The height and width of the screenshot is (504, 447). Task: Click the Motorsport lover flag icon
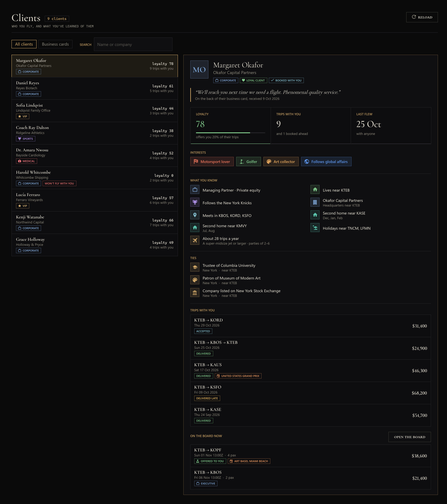tap(196, 161)
